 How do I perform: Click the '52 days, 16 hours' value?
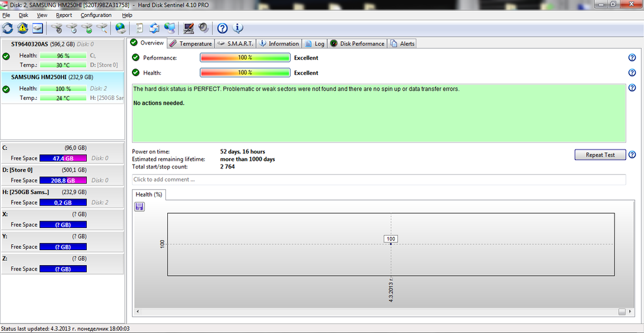(x=243, y=152)
